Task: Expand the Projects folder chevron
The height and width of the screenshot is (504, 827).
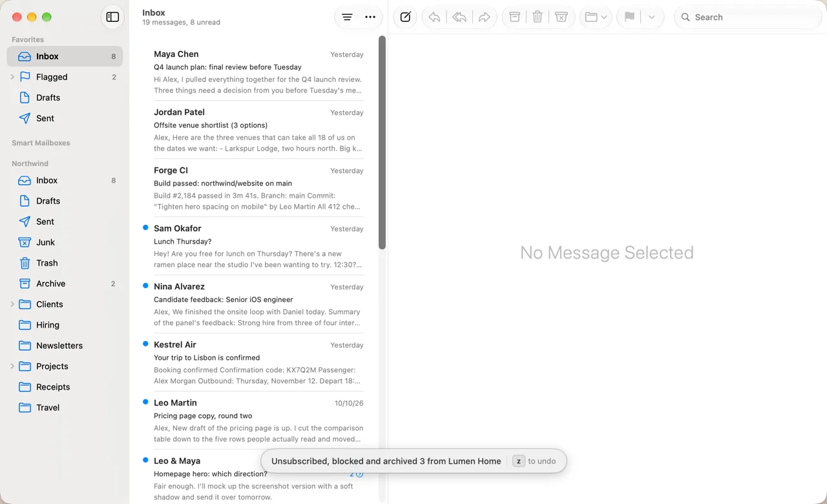Action: 12,366
